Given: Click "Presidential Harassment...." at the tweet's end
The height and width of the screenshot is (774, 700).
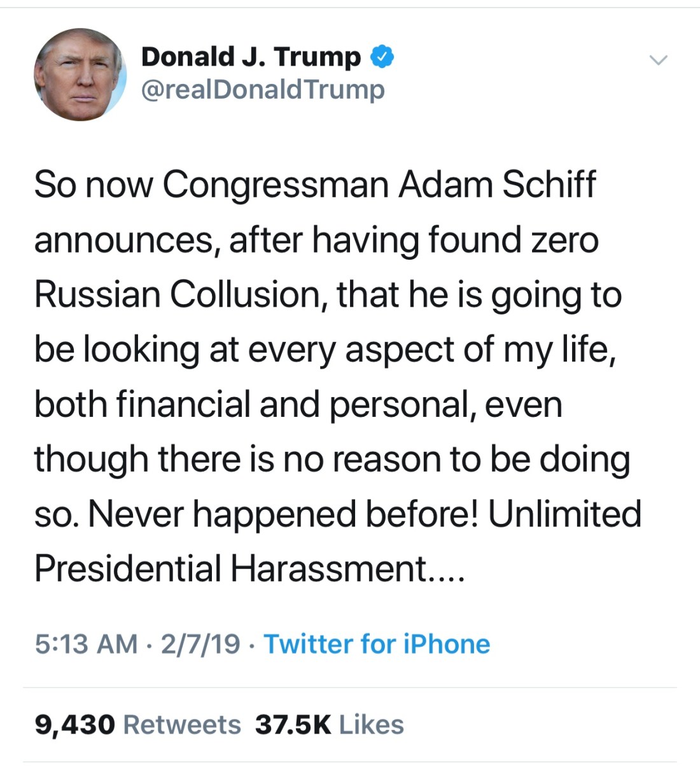Looking at the screenshot, I should click(249, 568).
